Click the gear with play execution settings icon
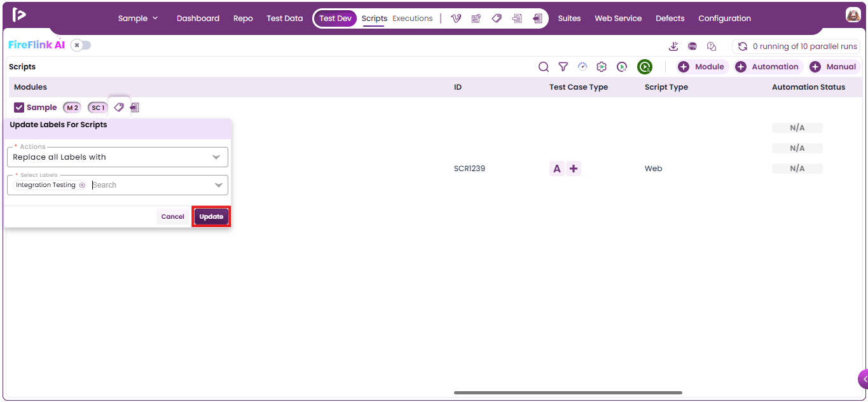 602,67
